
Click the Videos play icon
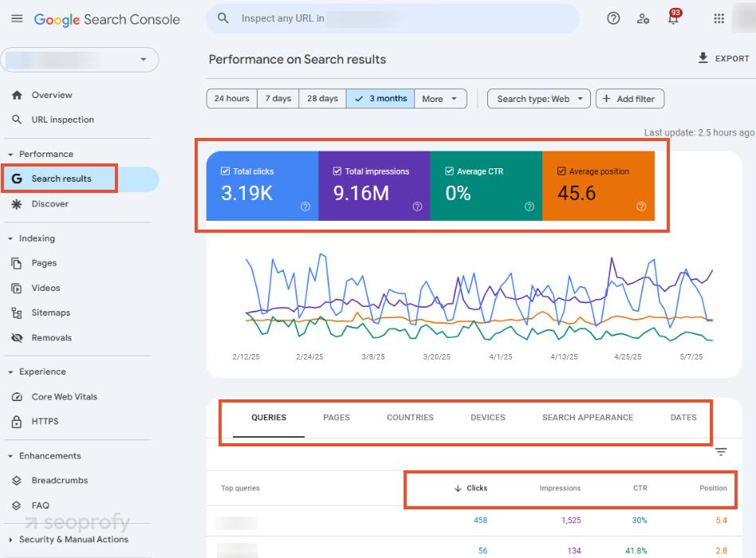coord(17,288)
